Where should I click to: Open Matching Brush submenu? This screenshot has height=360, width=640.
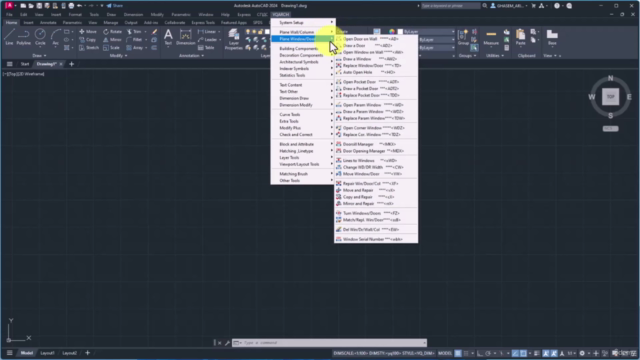(303, 174)
